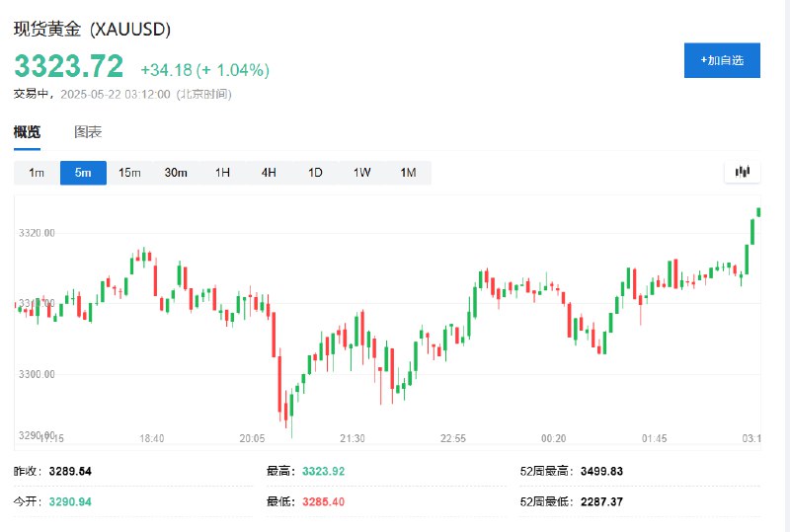The width and height of the screenshot is (790, 532).
Task: Click the +加自选 add to watchlist button
Action: [x=722, y=60]
